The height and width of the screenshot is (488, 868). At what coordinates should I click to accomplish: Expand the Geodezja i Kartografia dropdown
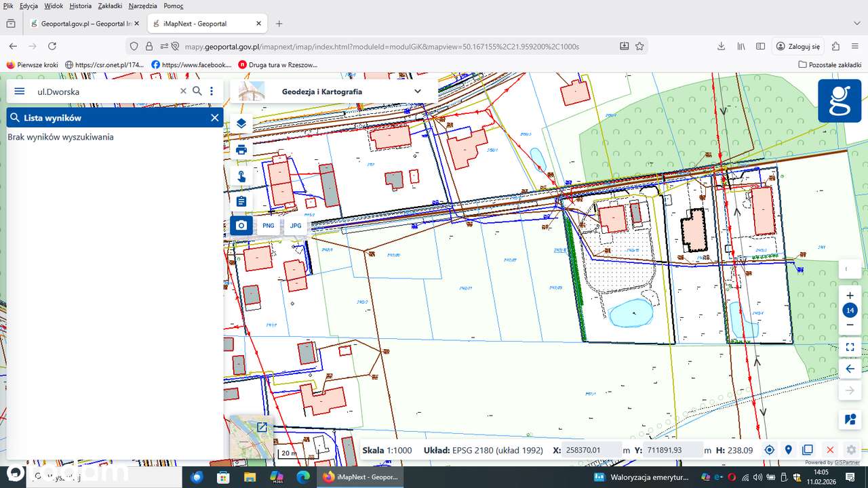[418, 91]
